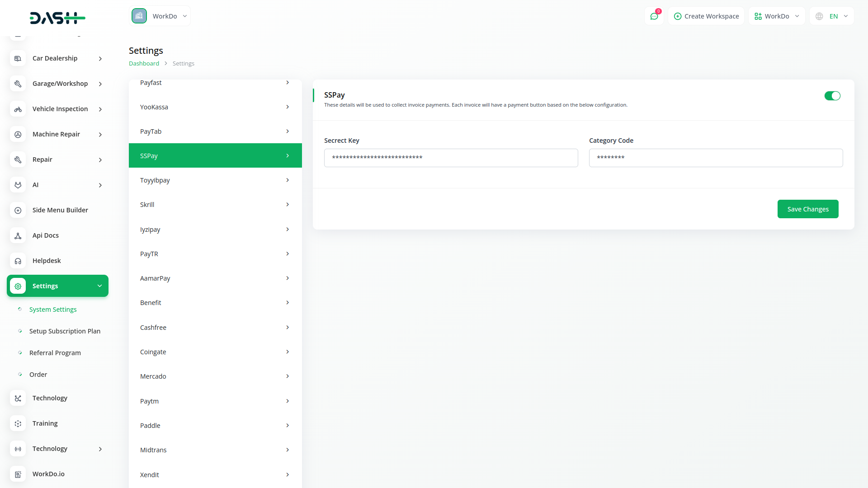Click the Vehicle Inspection motorcycle icon
This screenshot has height=488, width=868.
18,109
